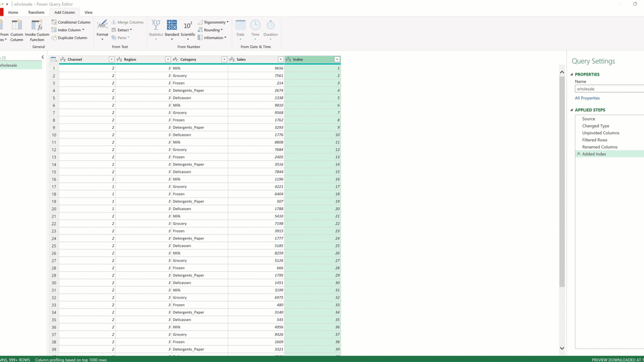Click the Time clock icon
Viewport: 644px width, 362px height.
click(256, 25)
